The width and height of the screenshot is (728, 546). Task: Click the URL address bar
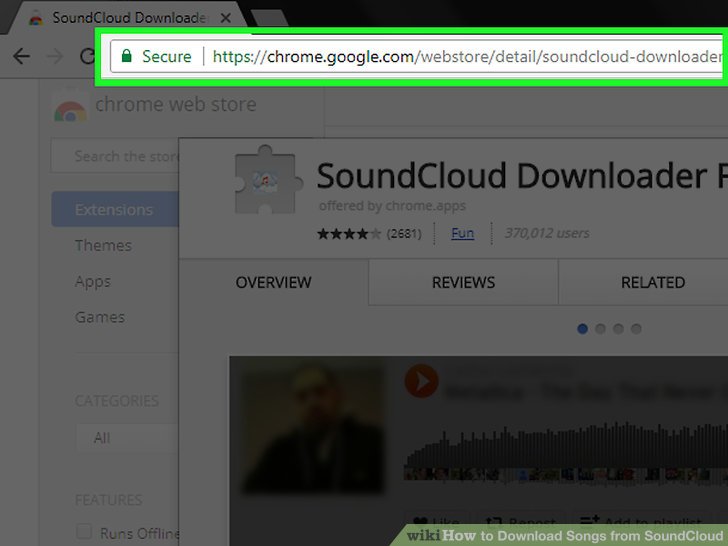click(x=416, y=56)
